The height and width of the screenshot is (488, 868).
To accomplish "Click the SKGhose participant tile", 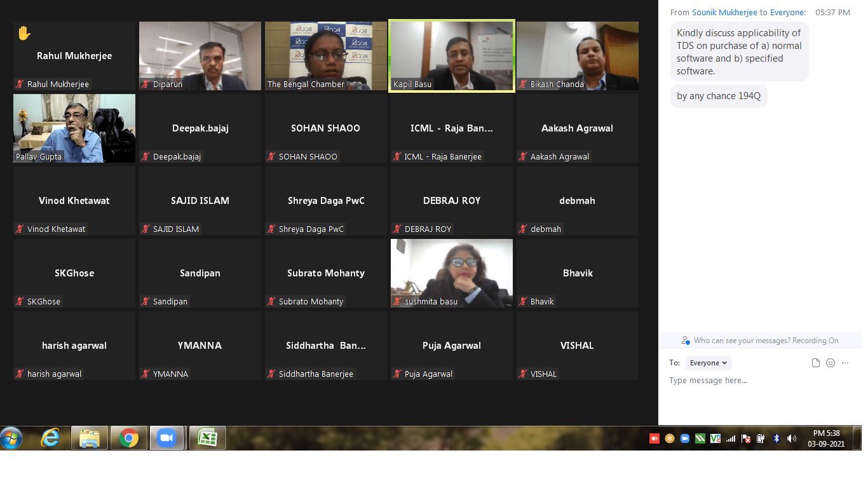I will coord(74,273).
